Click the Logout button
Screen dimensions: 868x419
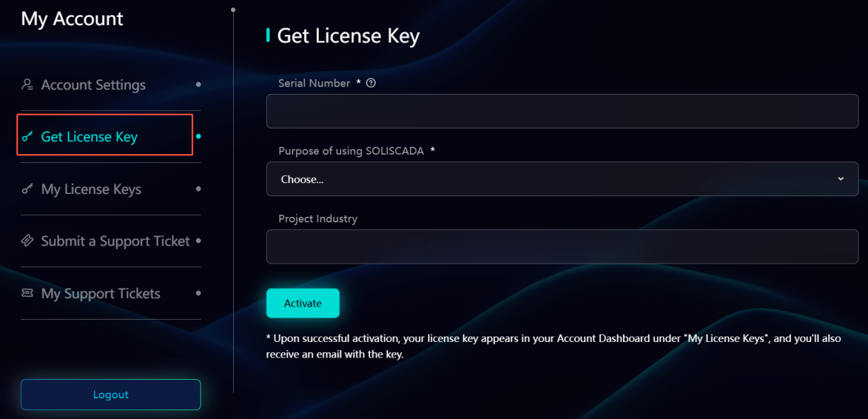[x=111, y=395]
